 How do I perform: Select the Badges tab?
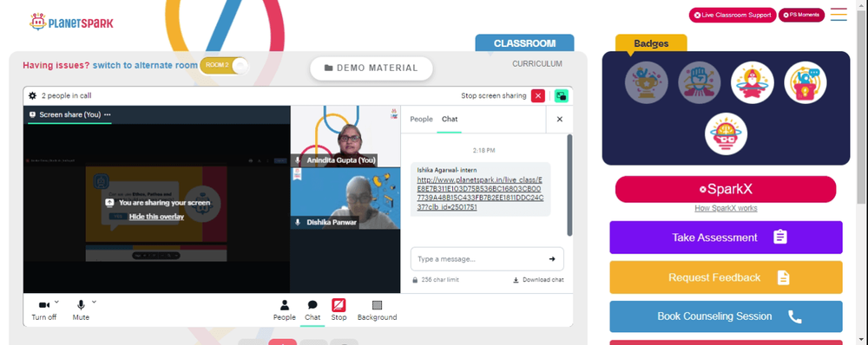tap(651, 43)
